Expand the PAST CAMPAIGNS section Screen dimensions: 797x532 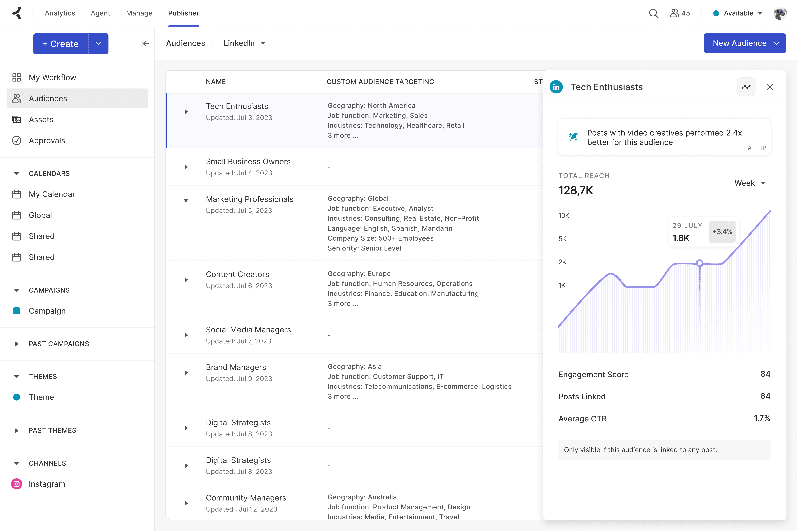click(17, 344)
